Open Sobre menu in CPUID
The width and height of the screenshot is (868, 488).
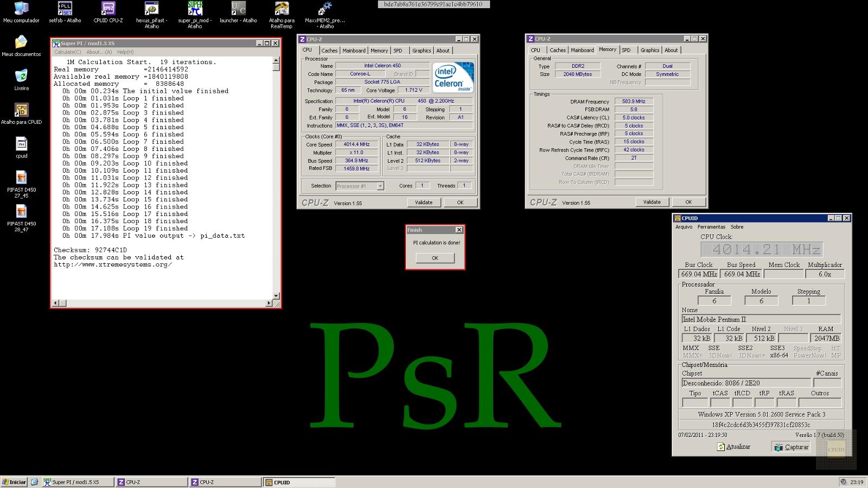pyautogui.click(x=737, y=227)
